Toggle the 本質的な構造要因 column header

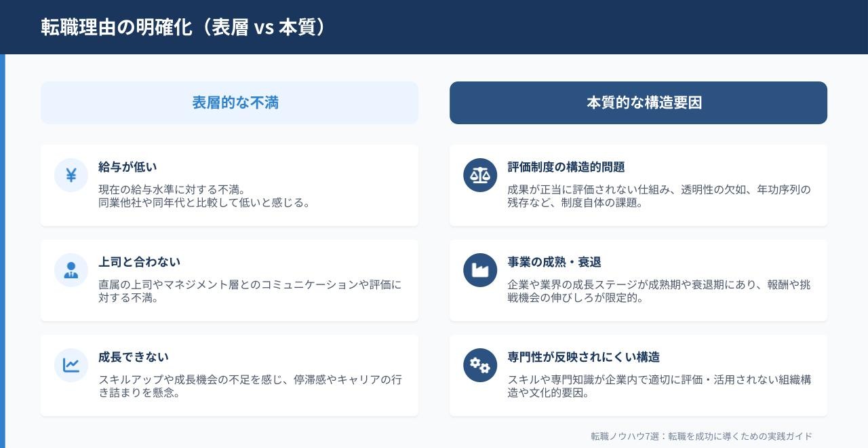(638, 102)
